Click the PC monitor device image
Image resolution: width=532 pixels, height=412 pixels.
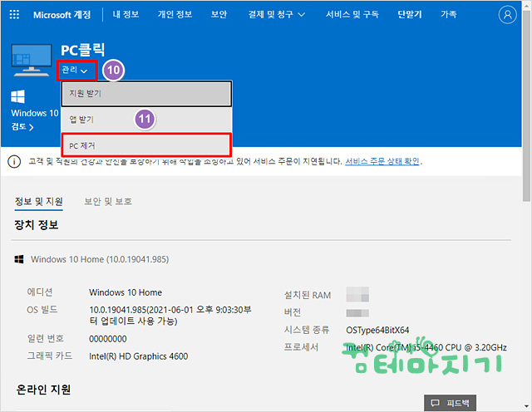pos(32,60)
